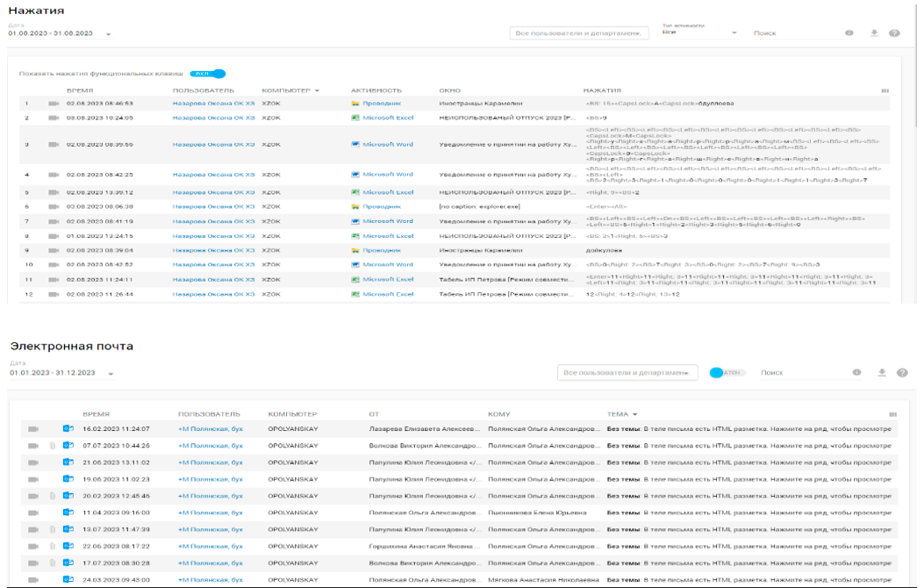The width and height of the screenshot is (924, 588).
Task: Click Outlook mail icon in row 24.03.2023 09:43:00
Action: (x=68, y=579)
